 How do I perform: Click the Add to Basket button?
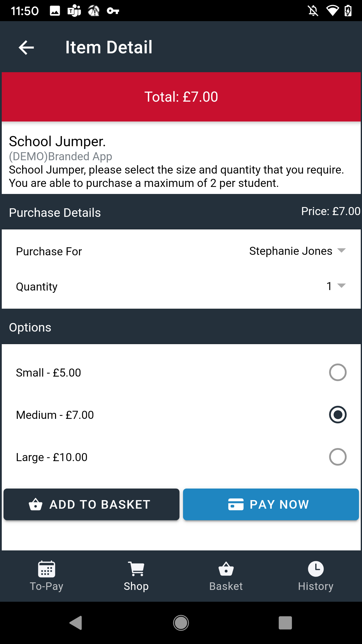tap(92, 504)
